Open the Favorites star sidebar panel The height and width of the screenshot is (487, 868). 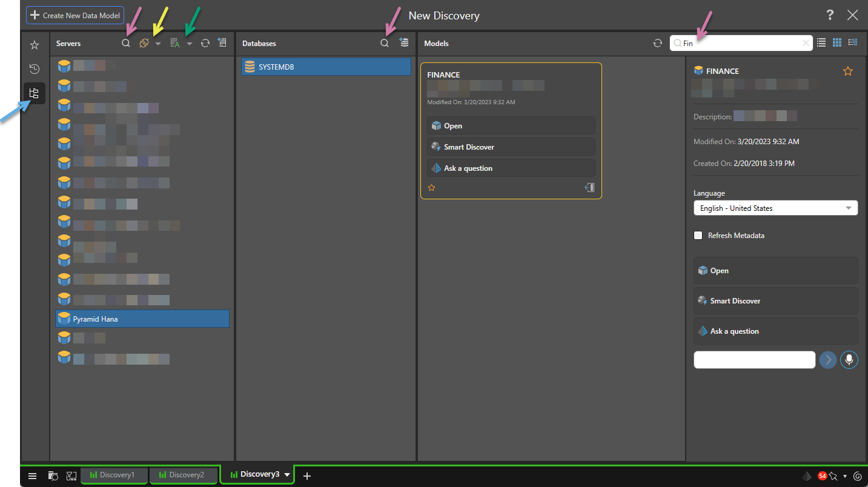point(35,45)
